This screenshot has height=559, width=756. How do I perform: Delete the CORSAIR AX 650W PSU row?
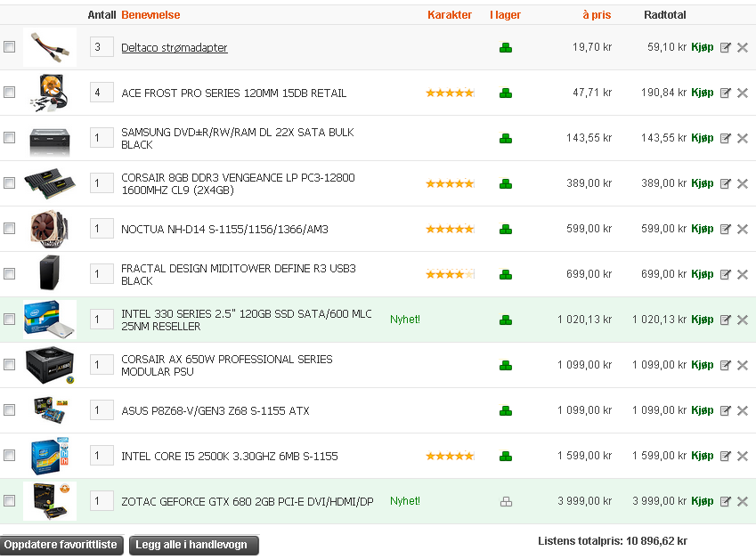click(743, 365)
